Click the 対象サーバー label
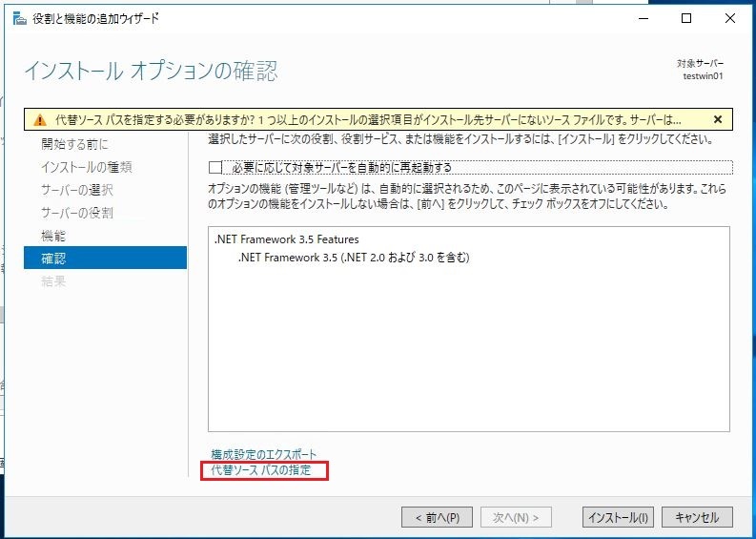756x539 pixels. 700,63
